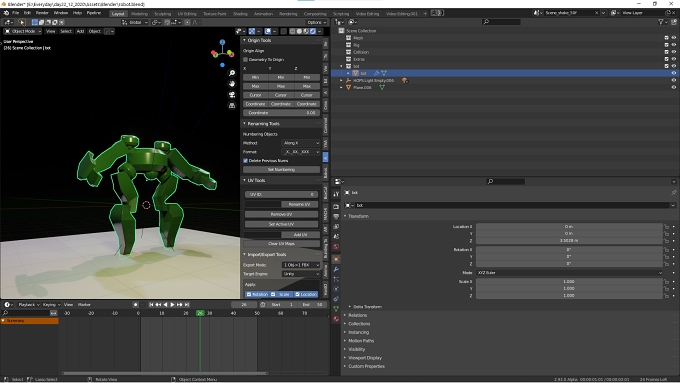The width and height of the screenshot is (680, 383).
Task: Toggle Apply Rotation checkbox
Action: click(x=249, y=294)
